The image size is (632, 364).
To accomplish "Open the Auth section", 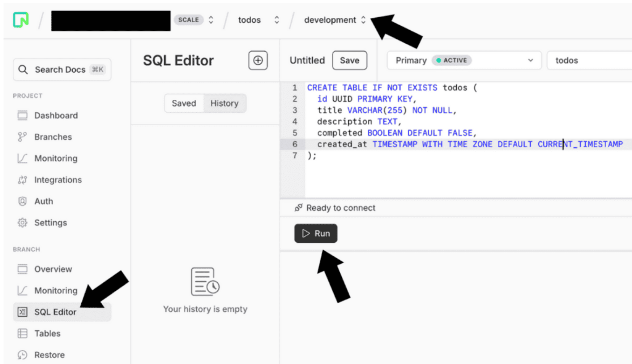I will pyautogui.click(x=43, y=201).
